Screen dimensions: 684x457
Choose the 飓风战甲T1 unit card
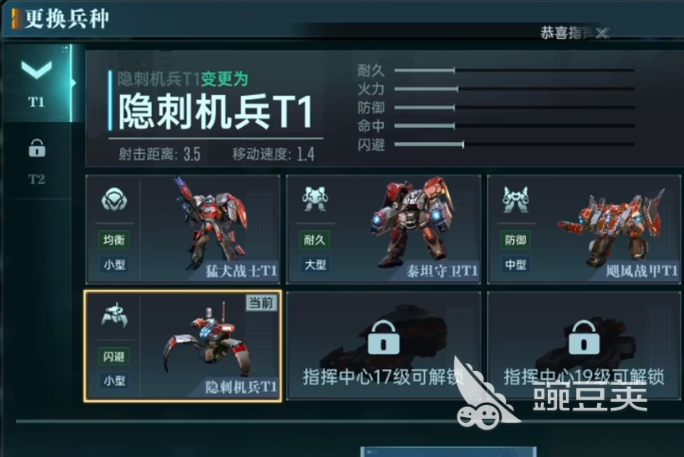click(x=584, y=229)
